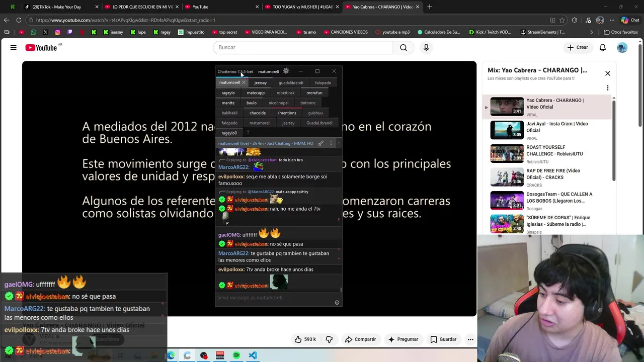Screen dimensions: 644x362
Task: Select the jeersay tab next to matumorell
Action: tap(260, 82)
